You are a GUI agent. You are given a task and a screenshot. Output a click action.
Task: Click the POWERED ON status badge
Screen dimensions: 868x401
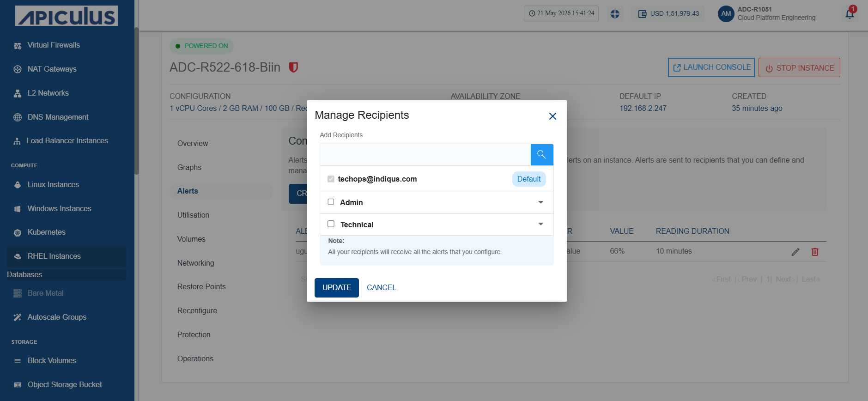(x=202, y=46)
